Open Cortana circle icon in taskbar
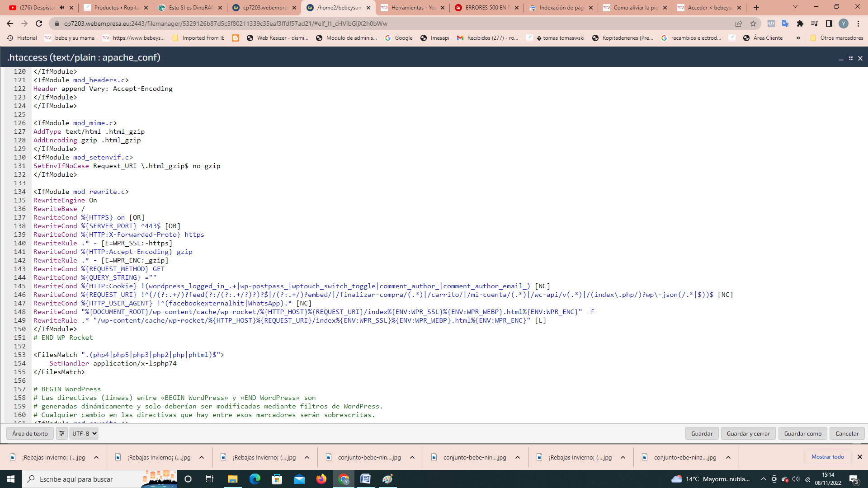This screenshot has width=868, height=488. pyautogui.click(x=188, y=479)
